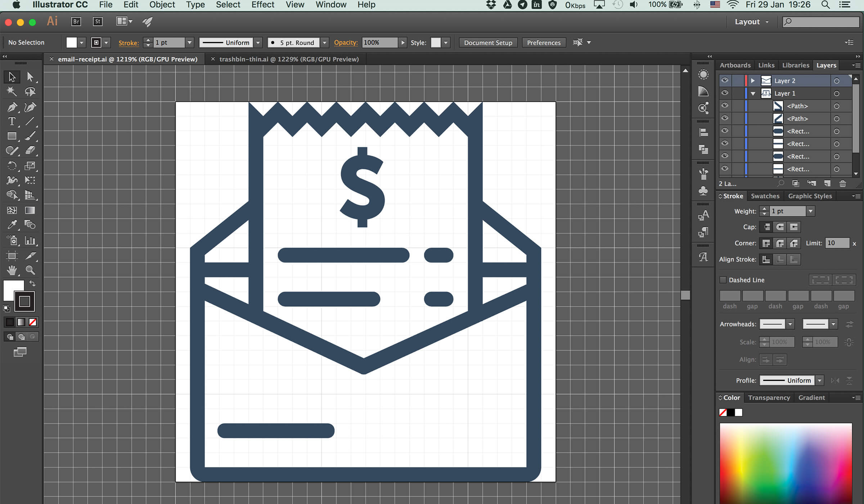Screen dimensions: 864x504
Task: Click the Preferences button
Action: pos(544,42)
